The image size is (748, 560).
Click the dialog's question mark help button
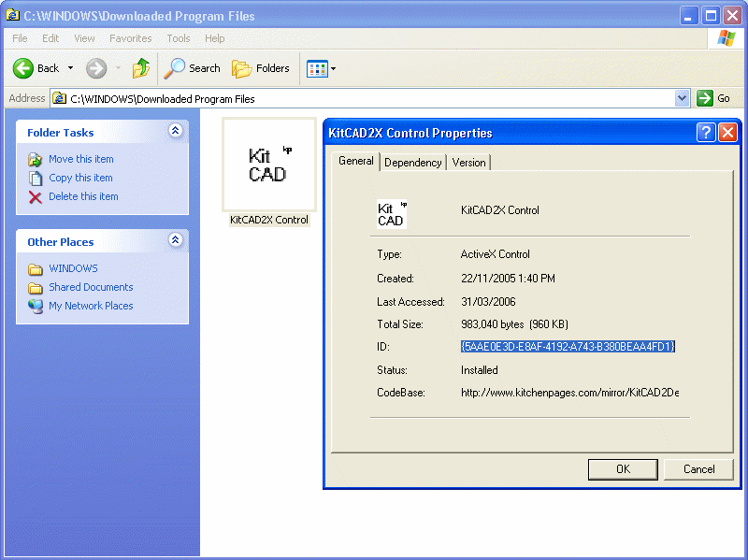pos(706,132)
